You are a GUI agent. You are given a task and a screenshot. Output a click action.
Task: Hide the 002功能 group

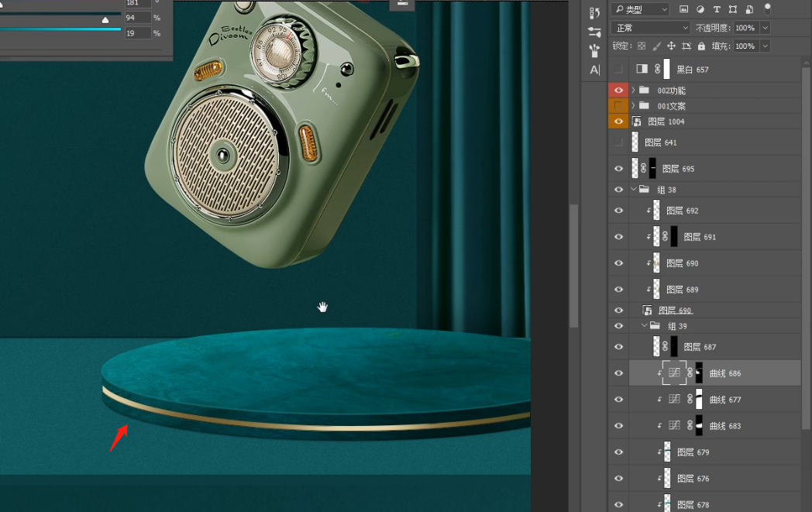(618, 90)
